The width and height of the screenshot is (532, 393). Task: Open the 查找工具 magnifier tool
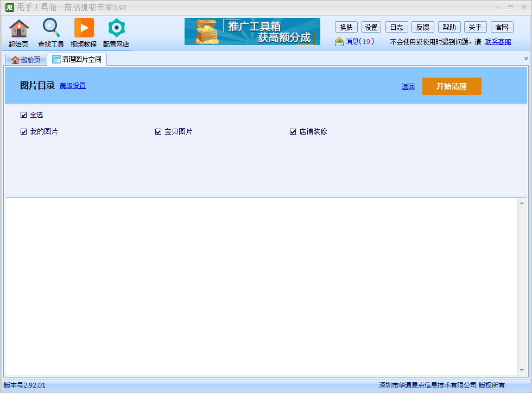pos(51,33)
